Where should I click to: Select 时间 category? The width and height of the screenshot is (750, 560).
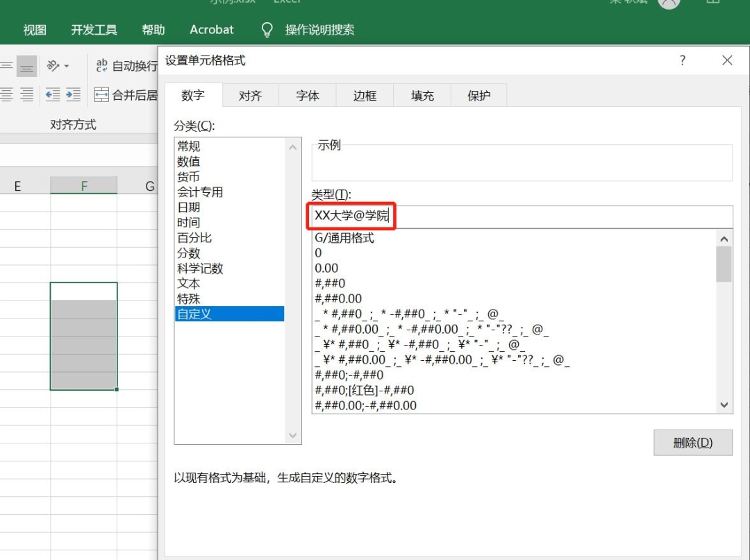pos(230,223)
